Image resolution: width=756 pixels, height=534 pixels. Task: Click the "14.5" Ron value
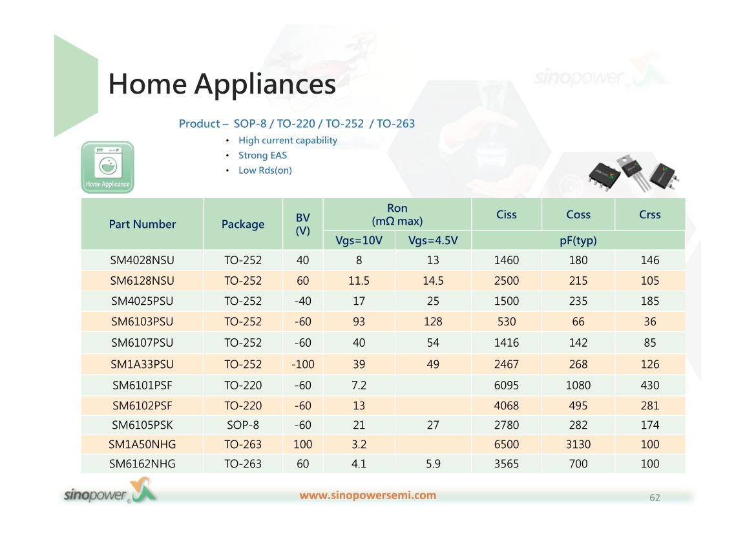433,280
